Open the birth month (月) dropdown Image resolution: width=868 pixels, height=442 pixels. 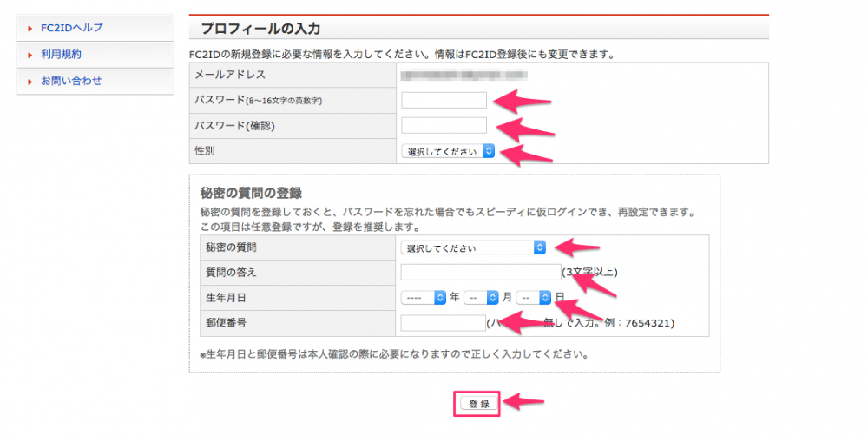tap(482, 298)
